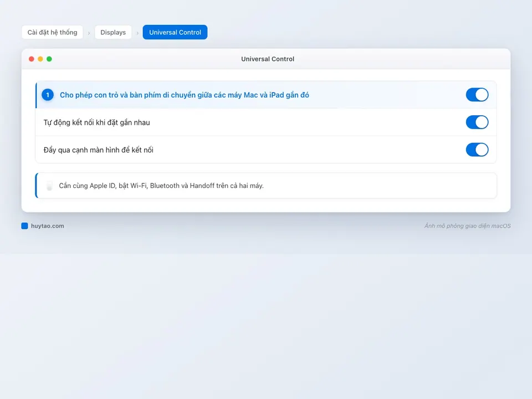Go back to 'Cài đặt hệ thống' breadcrumb
Screen dimensions: 532x399
coord(52,32)
